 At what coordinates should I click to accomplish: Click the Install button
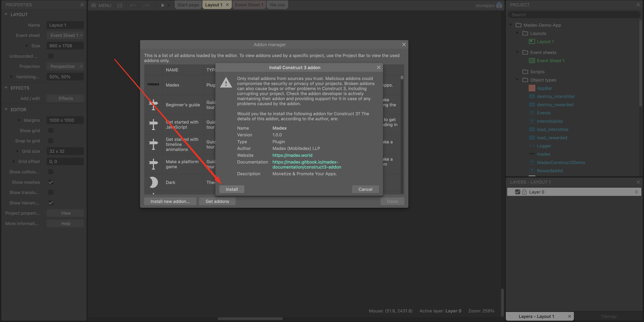(232, 189)
